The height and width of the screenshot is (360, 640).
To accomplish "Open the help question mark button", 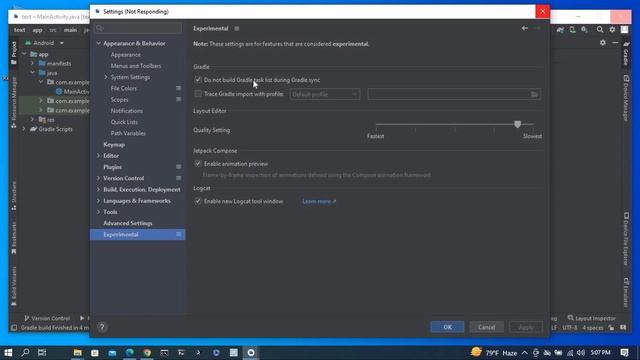I will click(x=102, y=327).
